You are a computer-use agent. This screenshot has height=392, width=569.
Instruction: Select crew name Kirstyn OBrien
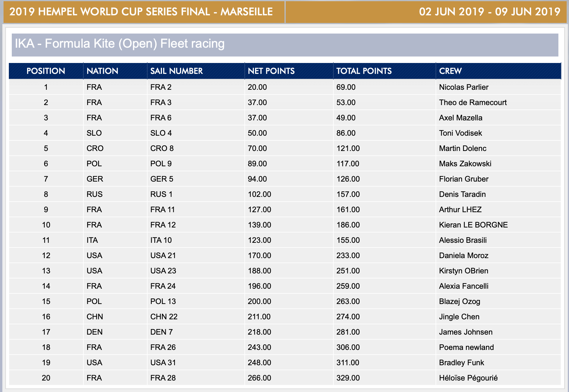(464, 271)
